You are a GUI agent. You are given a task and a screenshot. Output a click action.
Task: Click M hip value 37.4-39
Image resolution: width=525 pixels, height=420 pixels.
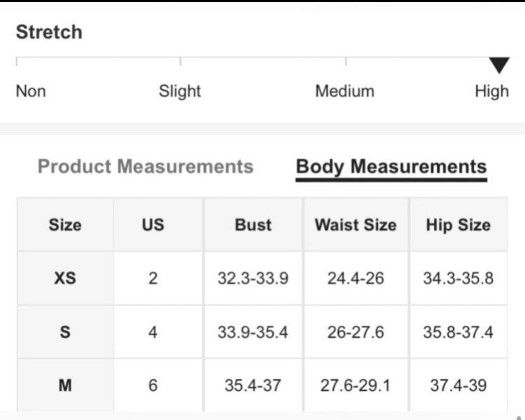(459, 385)
